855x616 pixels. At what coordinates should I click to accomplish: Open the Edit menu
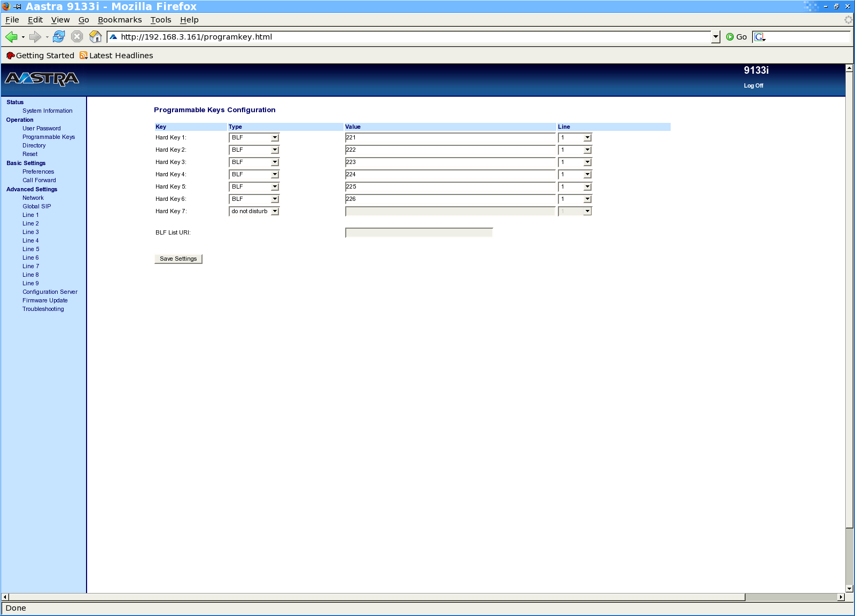pos(35,20)
